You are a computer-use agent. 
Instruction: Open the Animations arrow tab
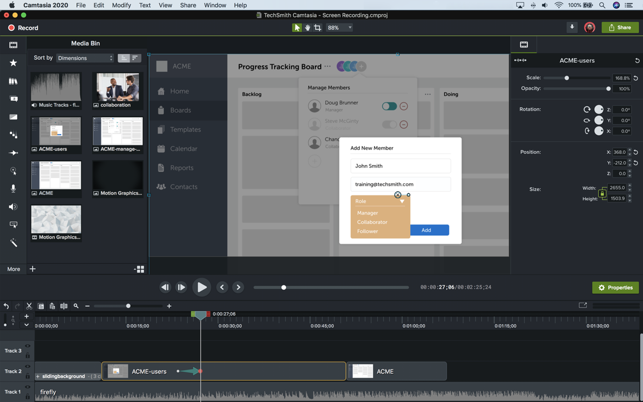pyautogui.click(x=13, y=153)
